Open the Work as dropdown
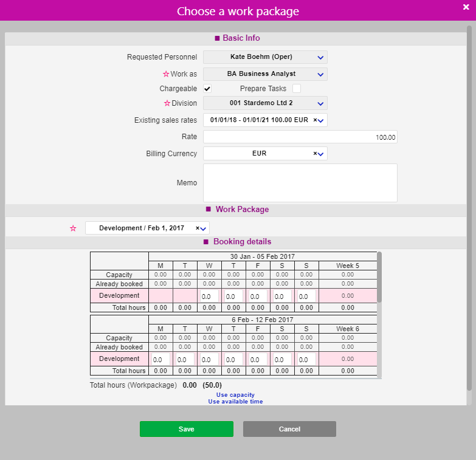This screenshot has width=476, height=460. point(265,74)
